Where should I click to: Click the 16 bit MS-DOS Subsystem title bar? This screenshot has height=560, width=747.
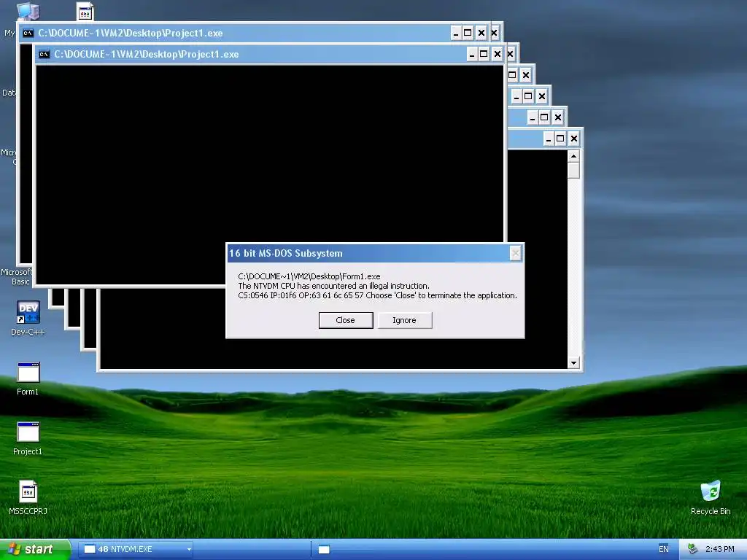point(375,253)
